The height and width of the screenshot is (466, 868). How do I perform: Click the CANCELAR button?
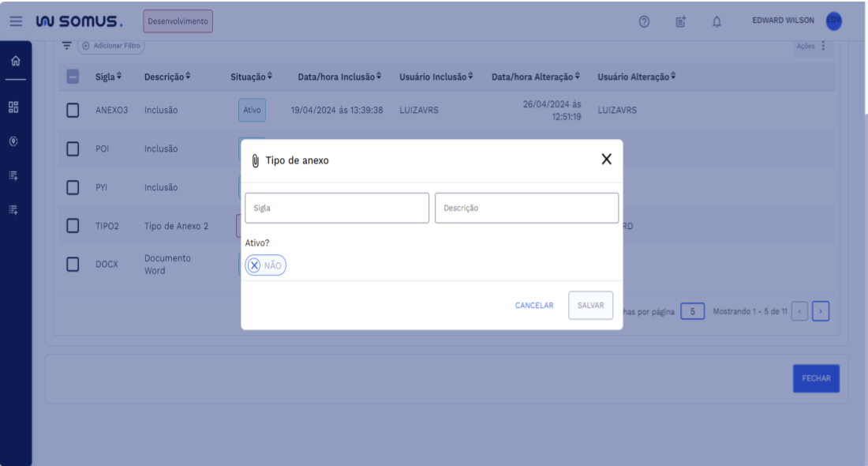534,306
